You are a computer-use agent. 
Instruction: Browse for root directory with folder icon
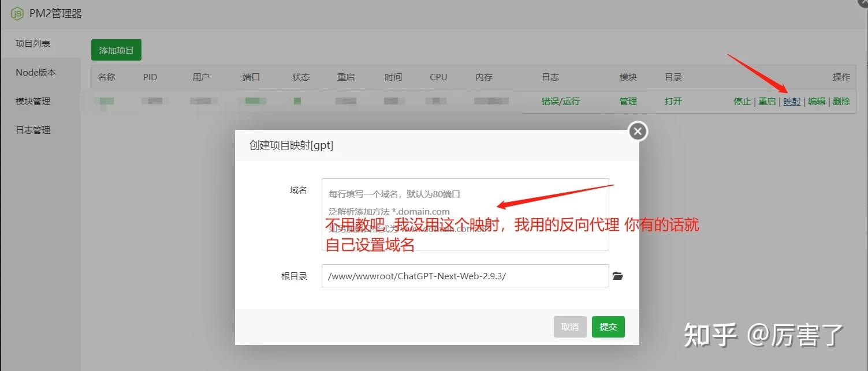[618, 276]
